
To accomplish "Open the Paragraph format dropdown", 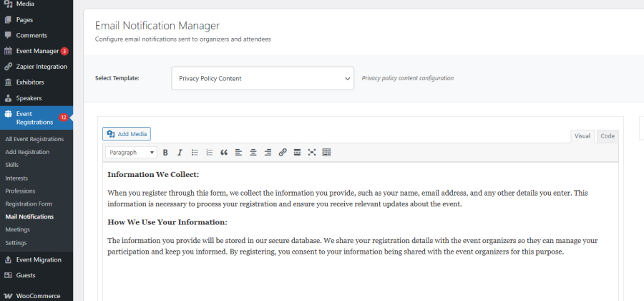I will coord(132,153).
